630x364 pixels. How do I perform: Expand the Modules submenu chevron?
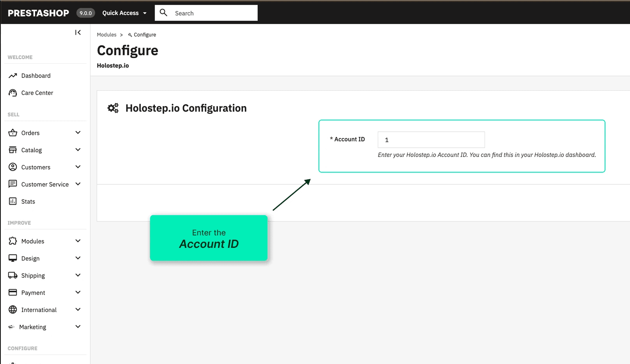click(x=78, y=241)
